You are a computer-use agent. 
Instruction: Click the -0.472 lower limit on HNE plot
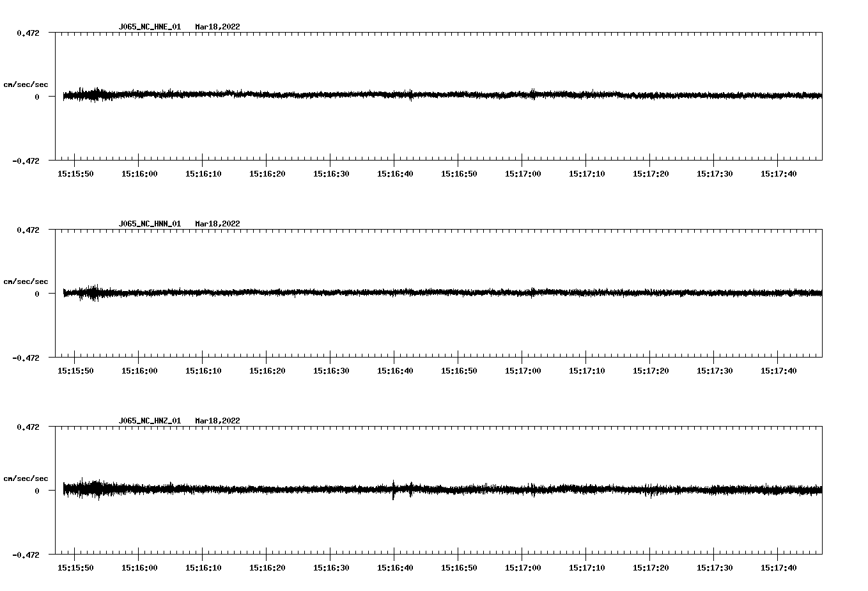26,161
